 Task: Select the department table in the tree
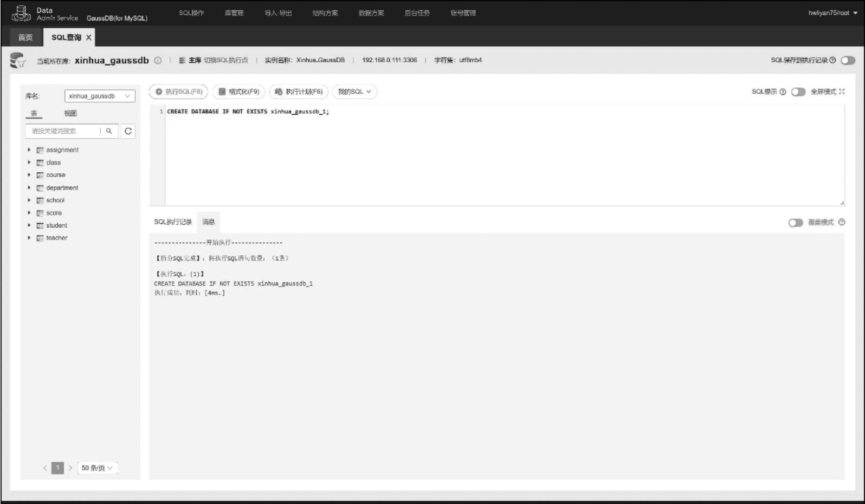point(62,188)
